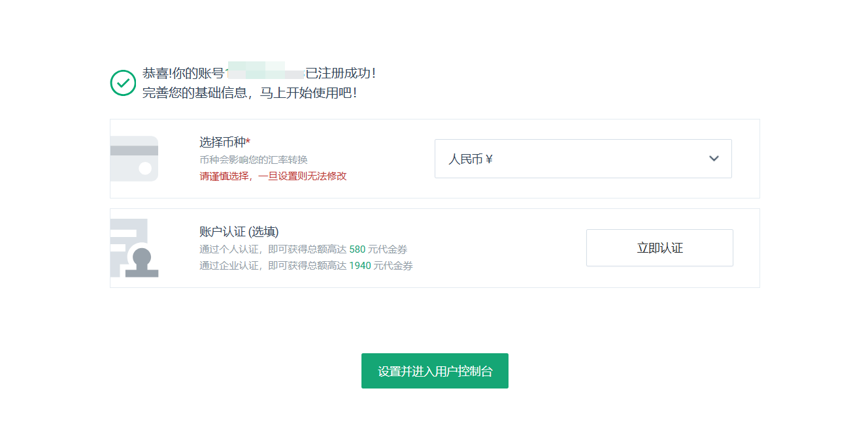Click the bank card icon beside 选择币种
Screen dimensions: 868x444
[134, 159]
